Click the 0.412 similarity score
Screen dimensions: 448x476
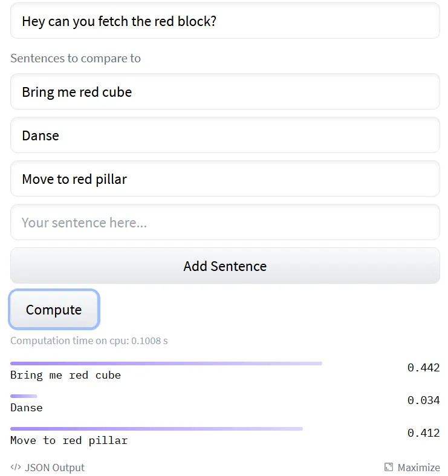(423, 433)
